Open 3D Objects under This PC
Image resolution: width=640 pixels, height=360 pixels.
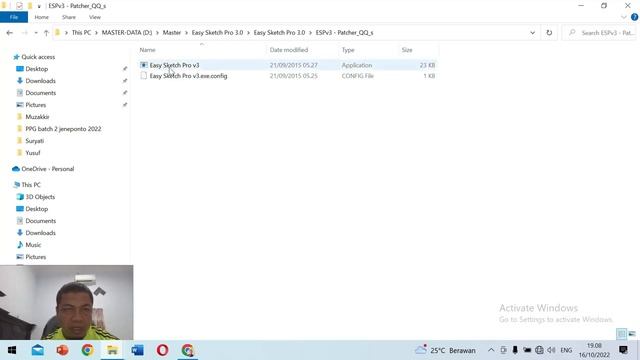pyautogui.click(x=40, y=197)
